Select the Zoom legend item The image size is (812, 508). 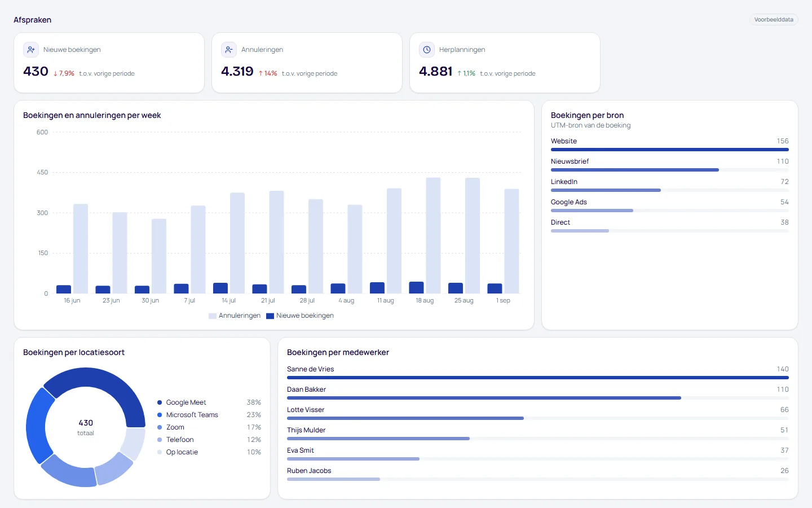point(209,427)
